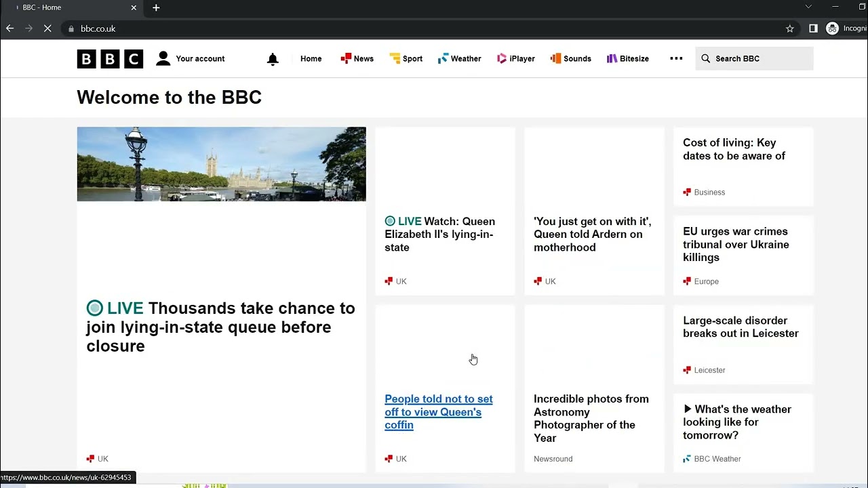Go back using the browser back arrow
The width and height of the screenshot is (868, 488).
pyautogui.click(x=9, y=28)
